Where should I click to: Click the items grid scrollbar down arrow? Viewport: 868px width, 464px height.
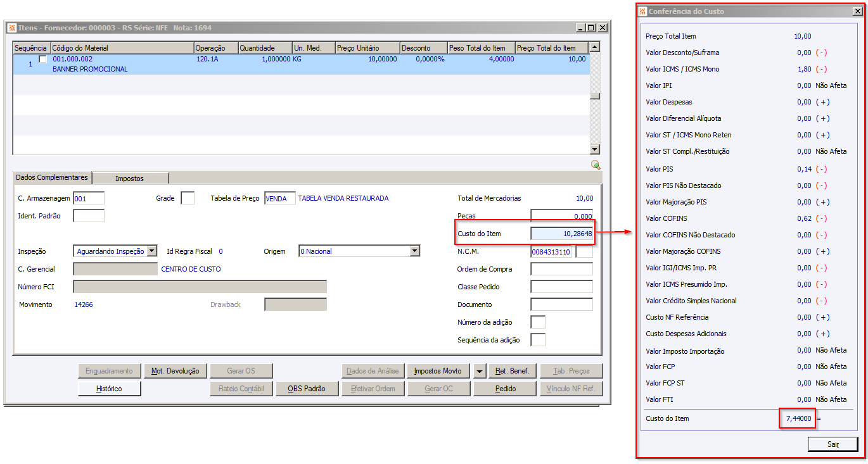[594, 149]
